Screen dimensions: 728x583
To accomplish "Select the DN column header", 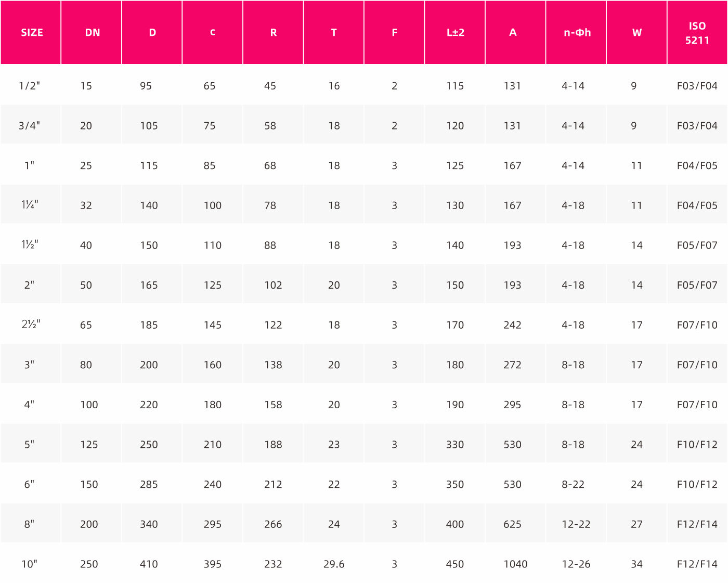I will pyautogui.click(x=92, y=32).
